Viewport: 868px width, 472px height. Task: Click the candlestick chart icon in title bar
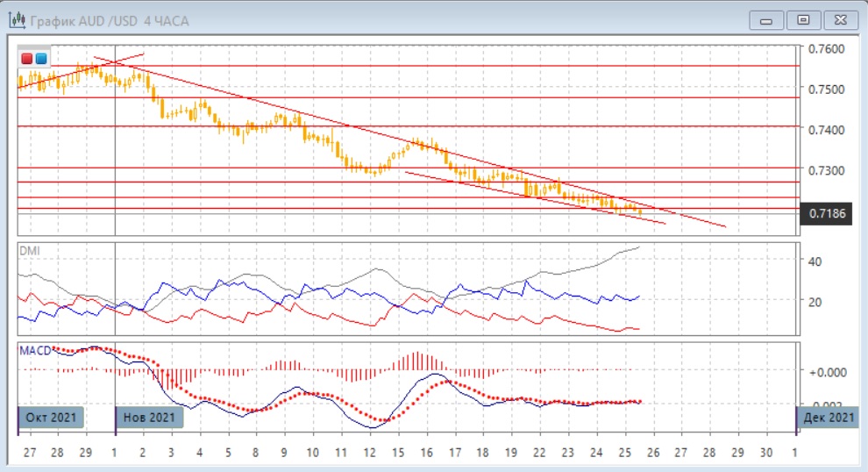point(17,20)
